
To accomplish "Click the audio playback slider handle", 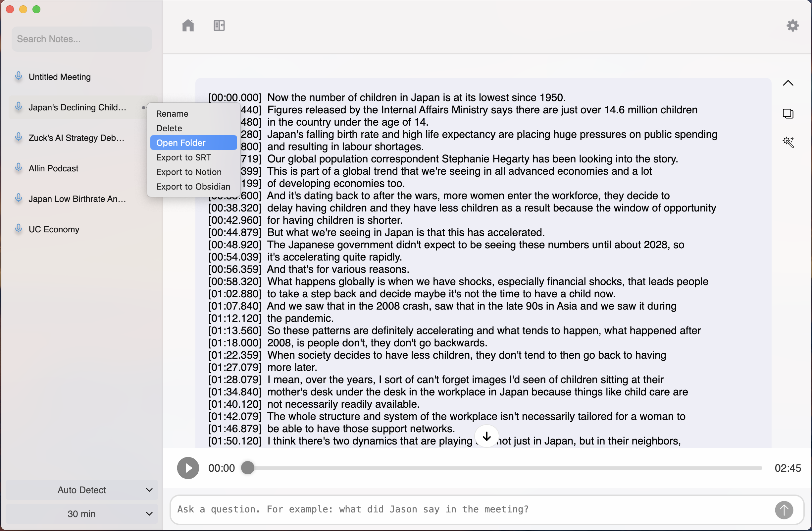I will click(248, 468).
